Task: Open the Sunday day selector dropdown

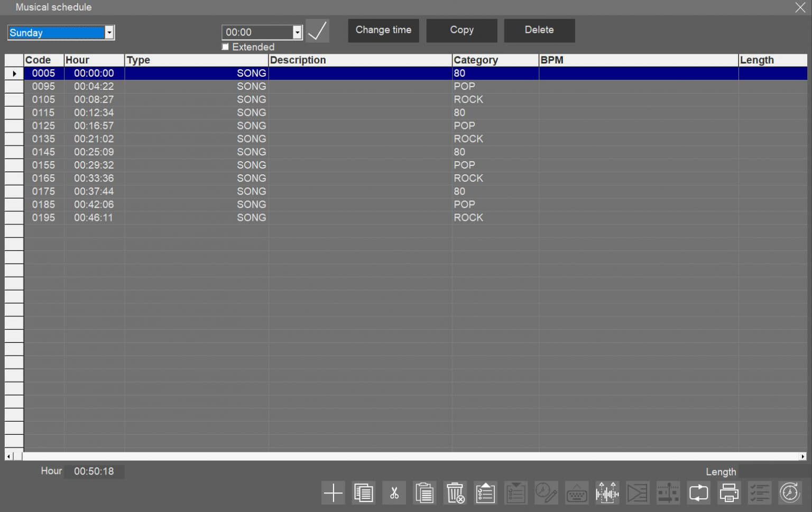Action: [109, 32]
